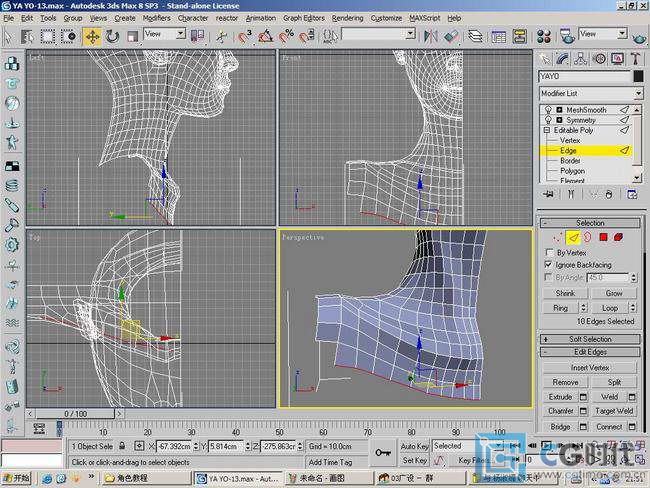Expand the Soft Selection rollout
650x488 pixels.
pos(590,339)
